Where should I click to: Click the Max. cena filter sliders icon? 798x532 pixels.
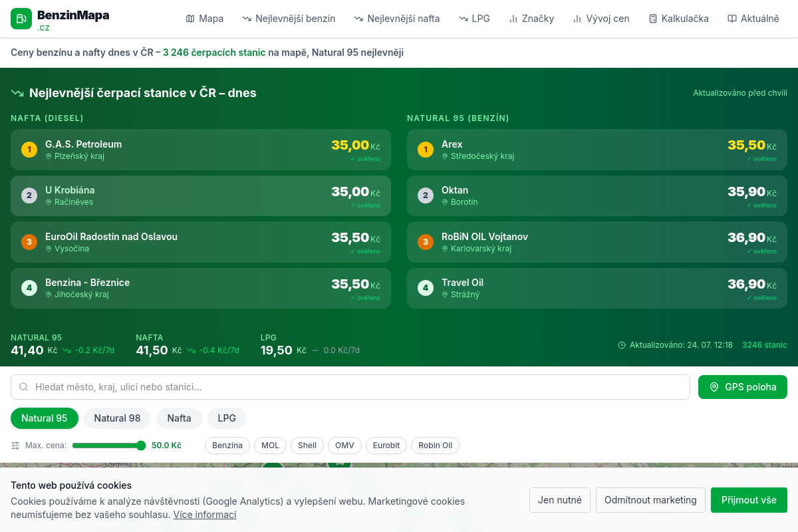[15, 446]
